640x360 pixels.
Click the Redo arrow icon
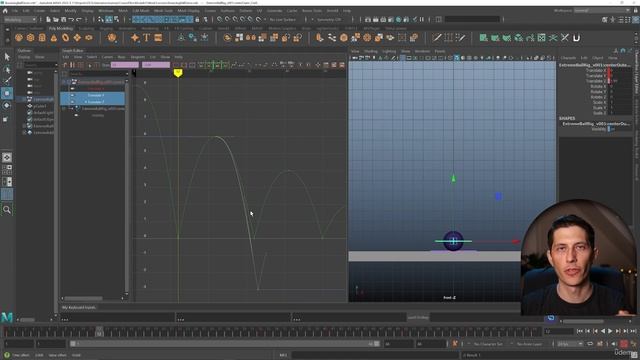click(79, 19)
